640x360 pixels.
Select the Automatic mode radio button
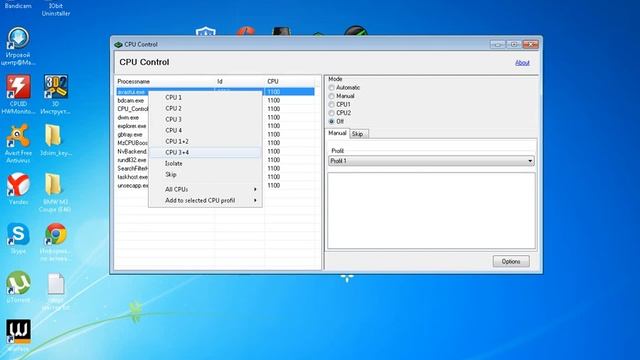tap(331, 88)
